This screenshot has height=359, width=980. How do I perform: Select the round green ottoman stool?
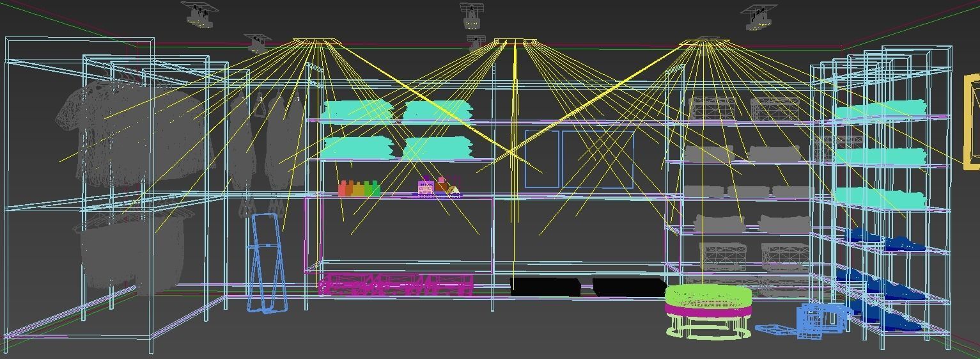pyautogui.click(x=708, y=311)
